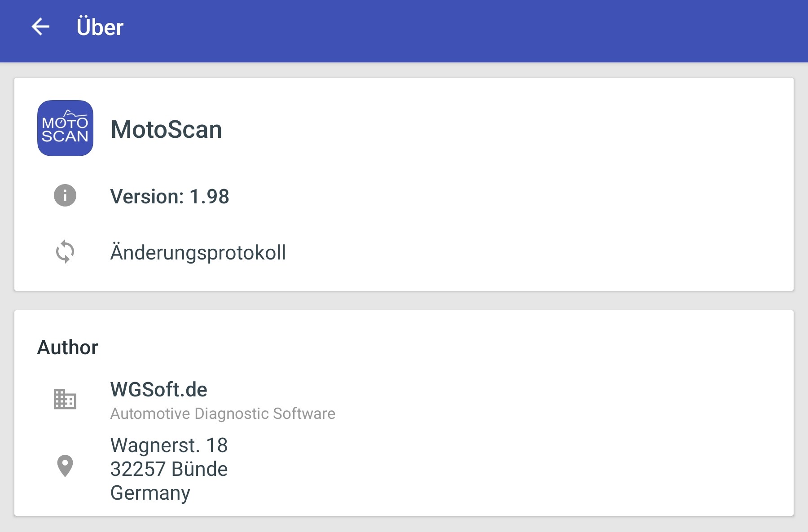Tap the Version: 1.98 row
The width and height of the screenshot is (808, 532).
(x=404, y=196)
